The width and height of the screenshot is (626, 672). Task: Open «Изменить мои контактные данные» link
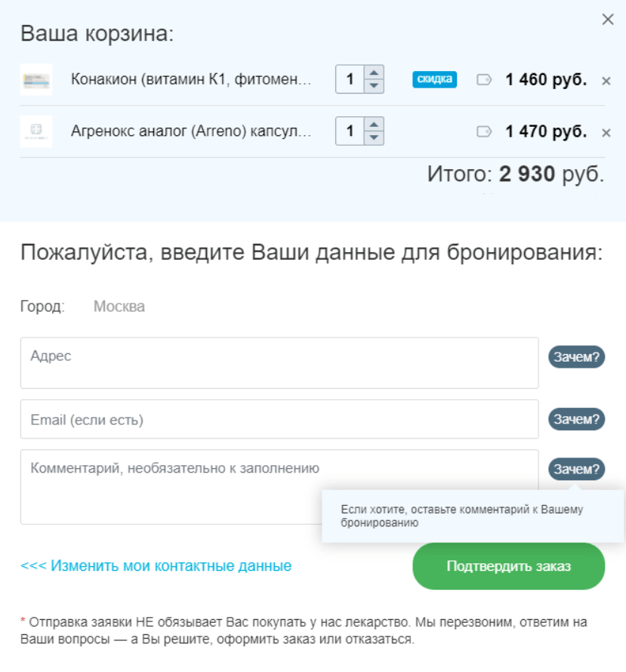click(x=153, y=565)
